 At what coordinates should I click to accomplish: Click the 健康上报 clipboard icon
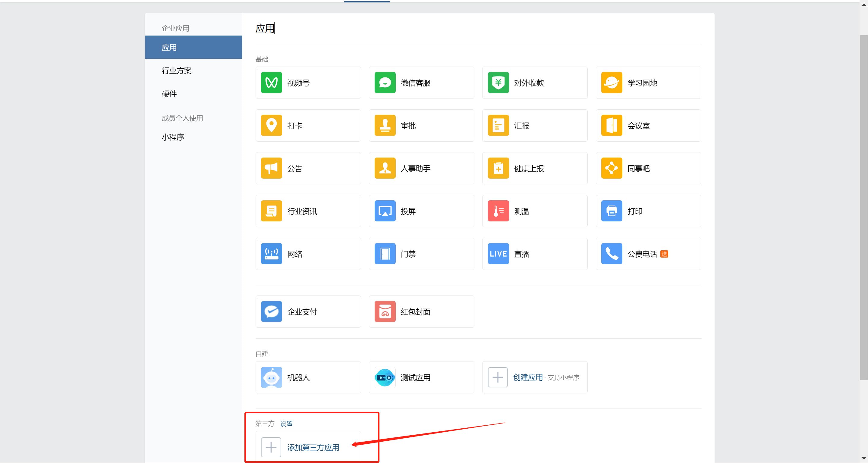point(498,168)
